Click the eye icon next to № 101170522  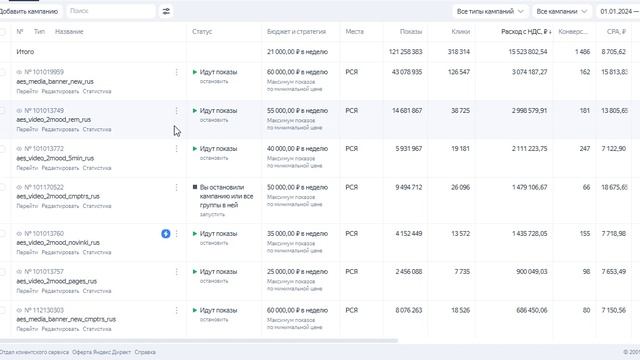click(x=19, y=187)
